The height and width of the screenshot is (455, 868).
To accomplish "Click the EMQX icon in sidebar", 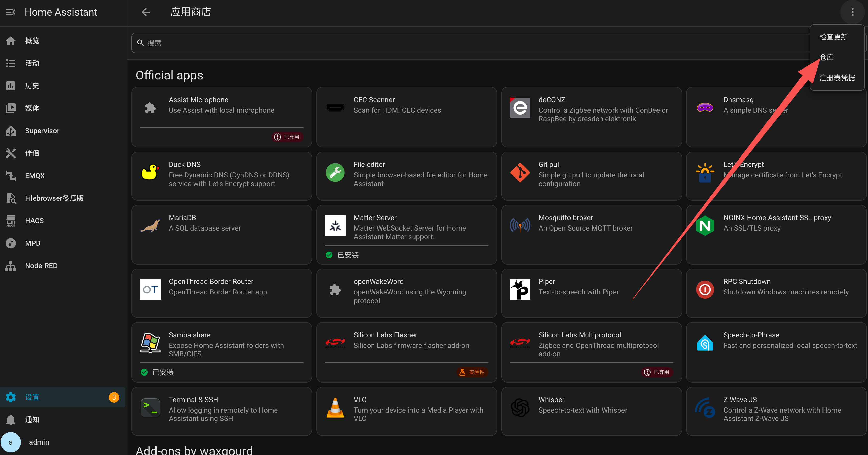I will 11,176.
